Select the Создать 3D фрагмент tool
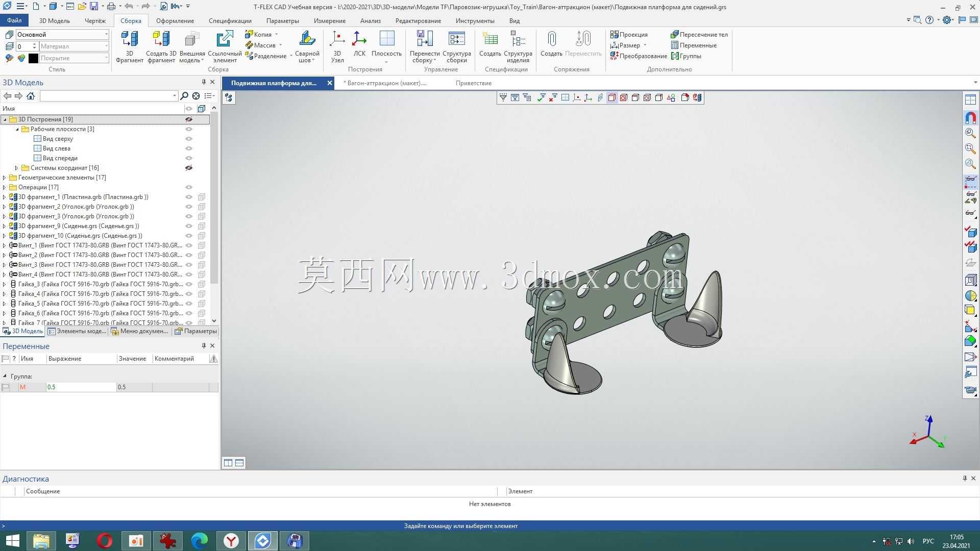Screen dimensions: 980x551 click(x=161, y=46)
